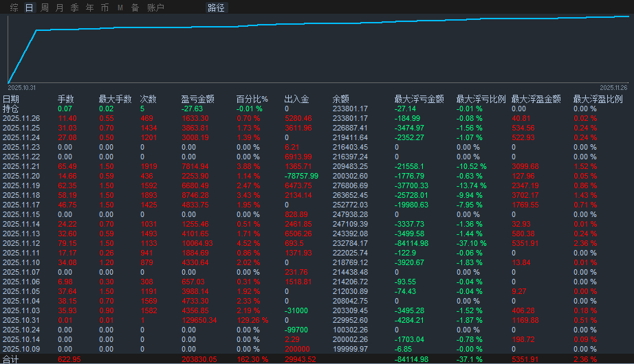Click the 2025.11.19 date cell
The width and height of the screenshot is (634, 364).
point(21,186)
